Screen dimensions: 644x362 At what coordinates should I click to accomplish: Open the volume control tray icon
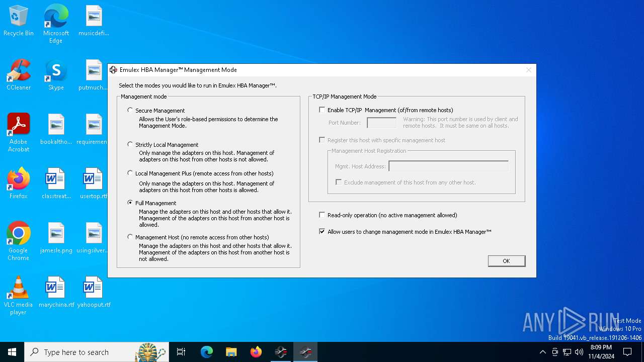(579, 352)
